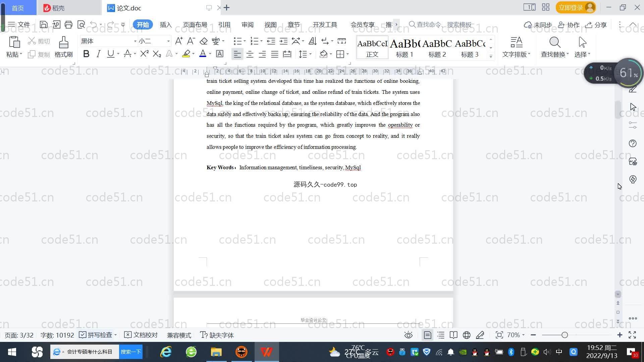Image resolution: width=644 pixels, height=362 pixels.
Task: Open eye protection mode icon in status bar
Action: [x=408, y=335]
